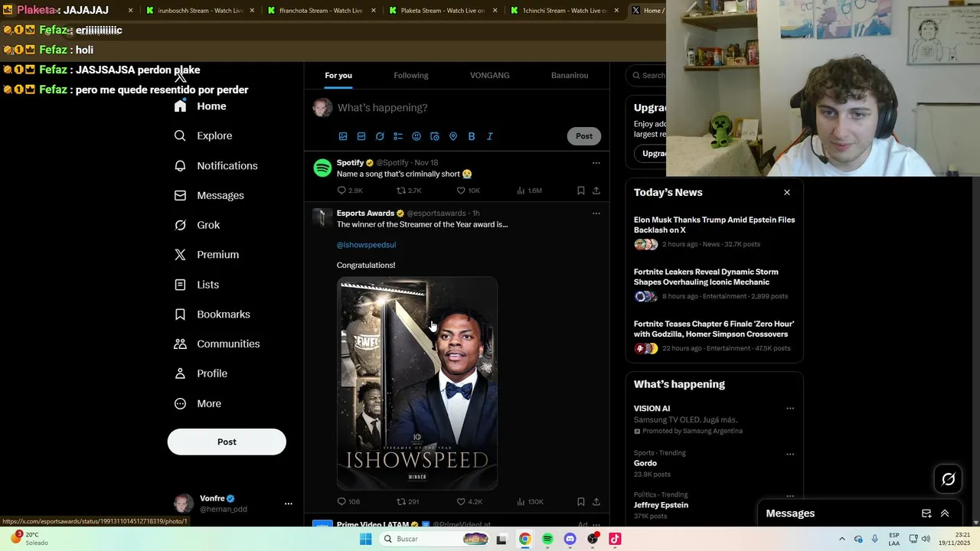The width and height of the screenshot is (980, 551).
Task: Open Bookmarks in the sidebar
Action: (x=213, y=315)
